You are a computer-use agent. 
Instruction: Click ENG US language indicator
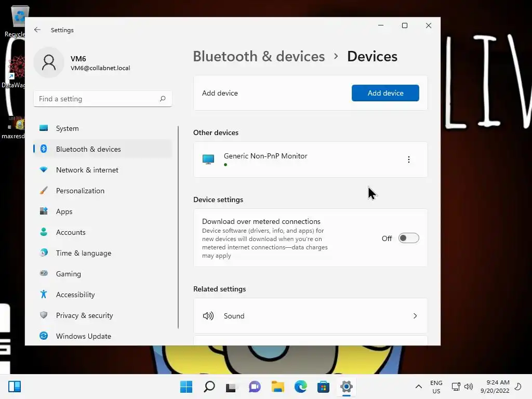coord(436,387)
